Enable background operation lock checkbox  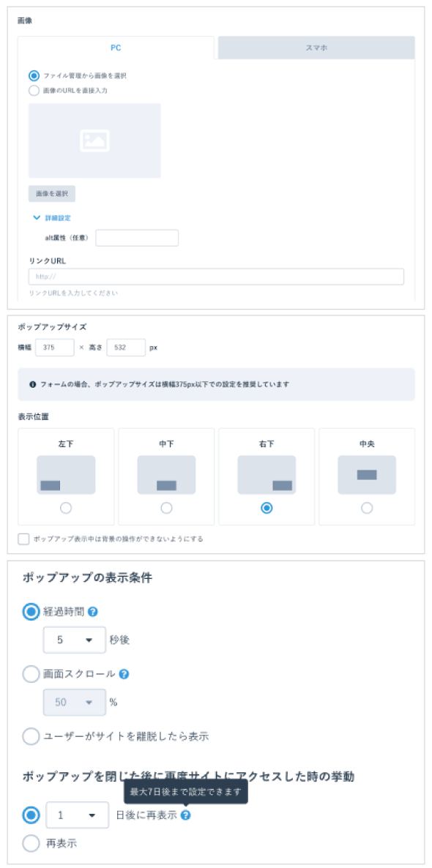(x=23, y=539)
